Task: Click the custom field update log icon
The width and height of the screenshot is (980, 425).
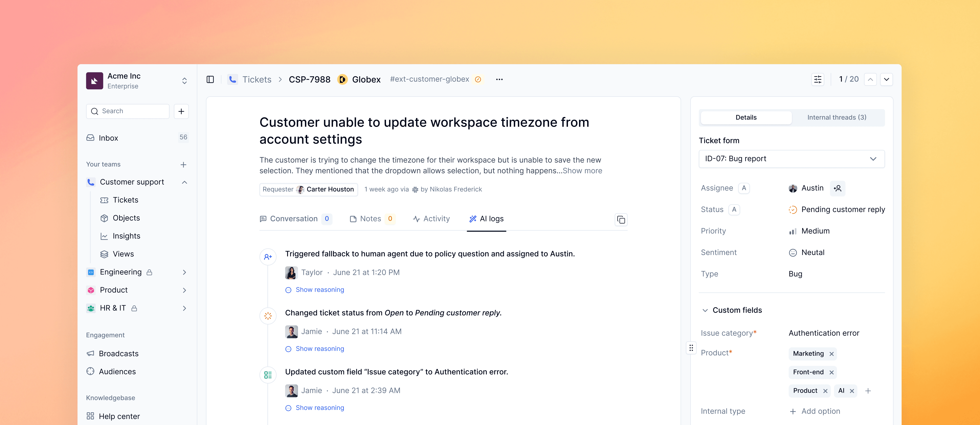Action: 268,375
